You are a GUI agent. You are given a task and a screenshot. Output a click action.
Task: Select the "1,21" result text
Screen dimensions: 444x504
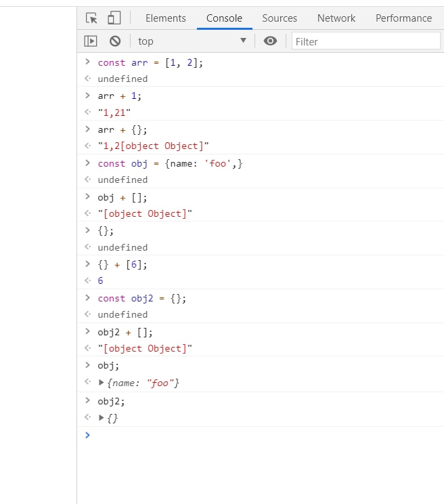pos(114,112)
